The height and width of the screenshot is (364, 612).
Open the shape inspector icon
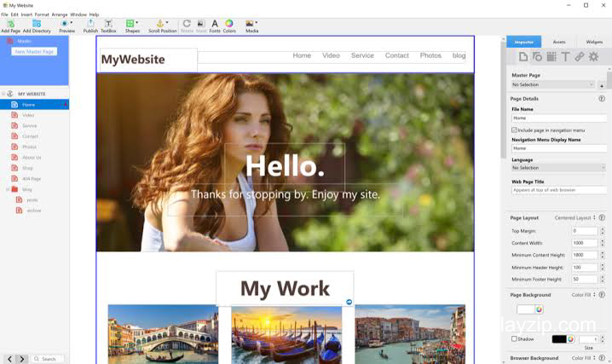[538, 57]
